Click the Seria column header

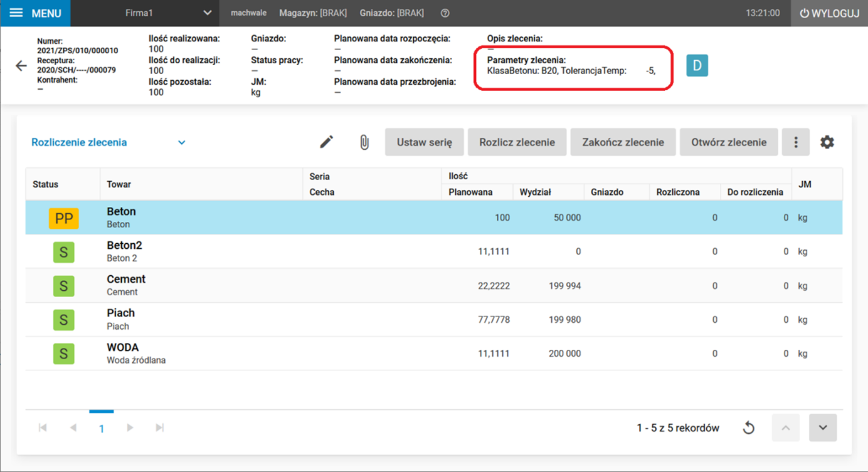320,177
